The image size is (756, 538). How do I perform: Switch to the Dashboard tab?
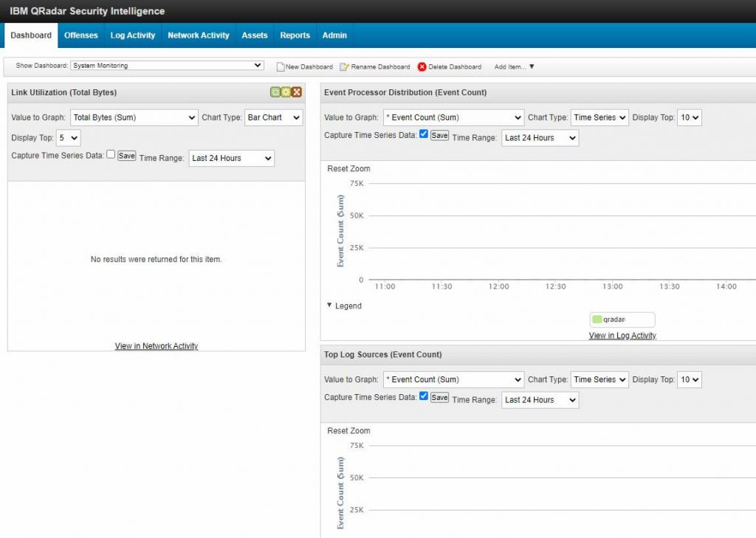(31, 35)
